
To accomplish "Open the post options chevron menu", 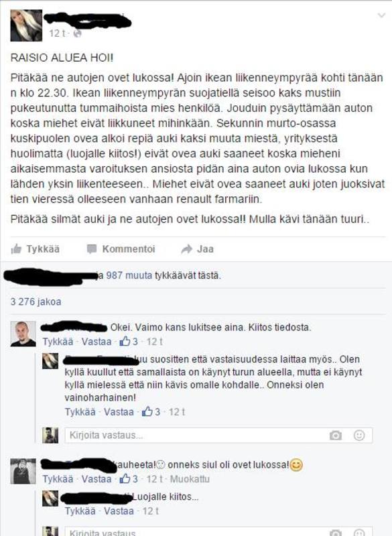I will pos(381,15).
